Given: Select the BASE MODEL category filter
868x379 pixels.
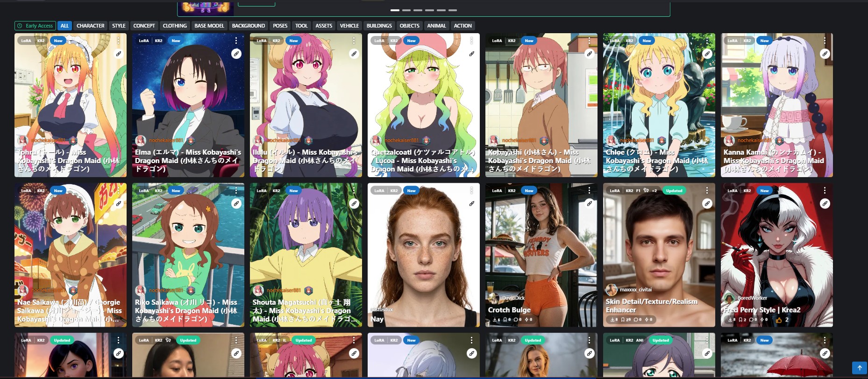Looking at the screenshot, I should (209, 26).
